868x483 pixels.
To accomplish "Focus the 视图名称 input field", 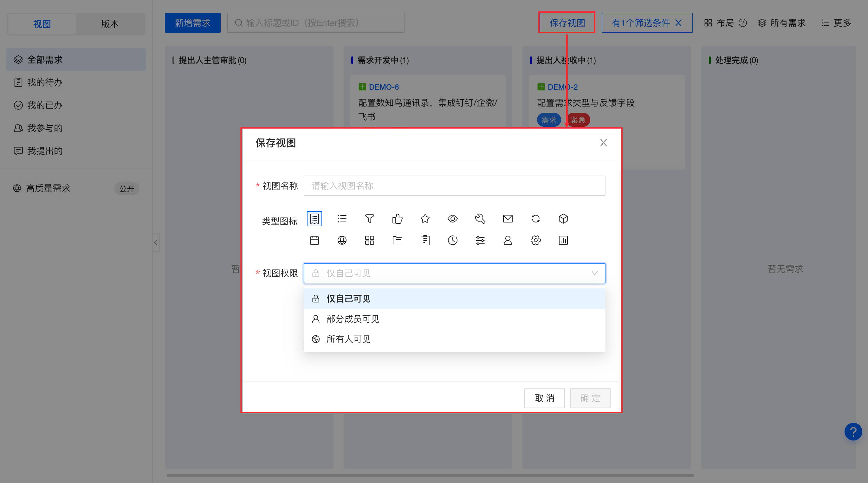I will 454,186.
